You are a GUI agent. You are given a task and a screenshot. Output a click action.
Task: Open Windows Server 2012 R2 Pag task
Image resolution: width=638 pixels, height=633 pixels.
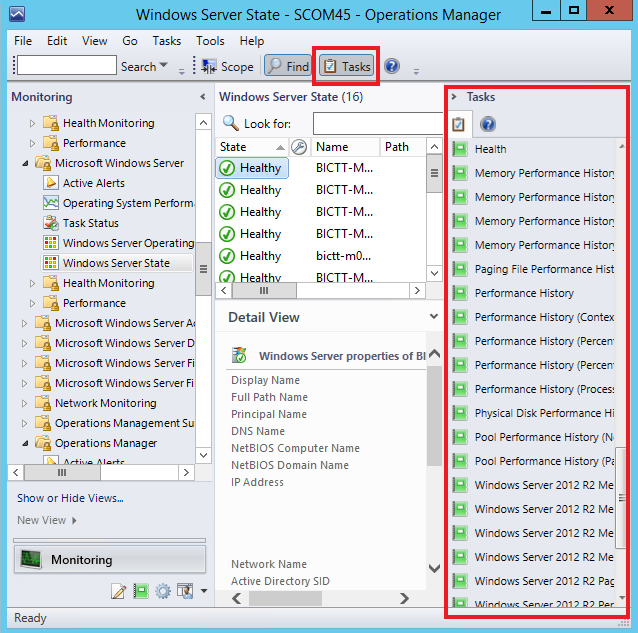[533, 581]
